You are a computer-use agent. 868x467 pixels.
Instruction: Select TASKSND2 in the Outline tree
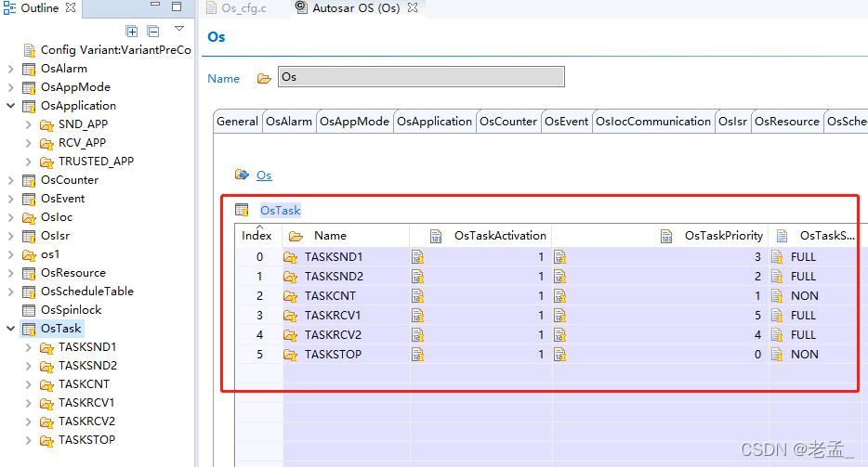tap(88, 366)
